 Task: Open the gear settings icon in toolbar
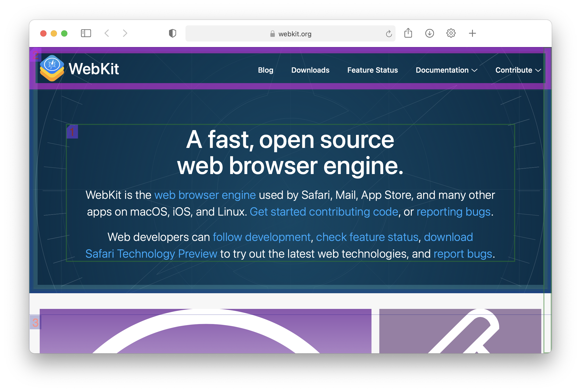pos(451,33)
